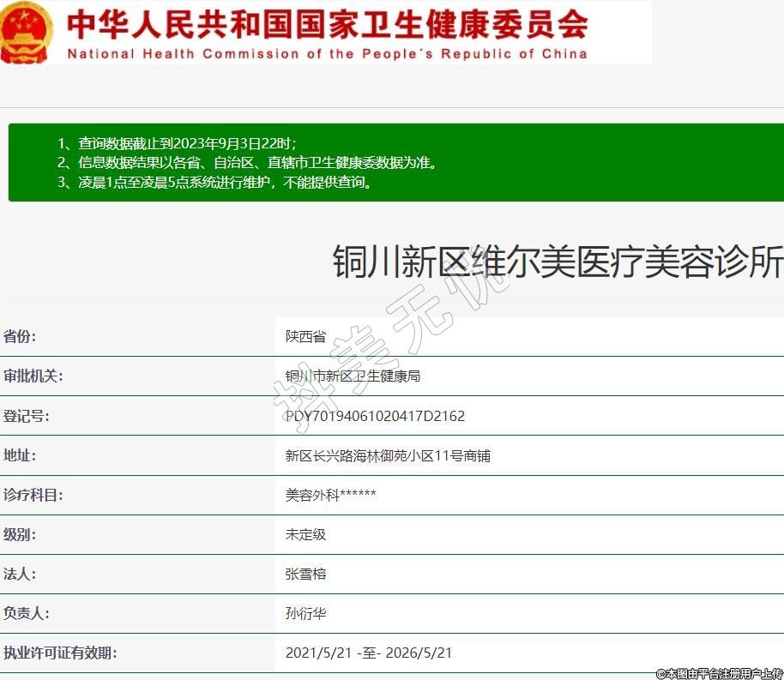Click the level value 未定级
The height and width of the screenshot is (680, 784).
pyautogui.click(x=305, y=534)
